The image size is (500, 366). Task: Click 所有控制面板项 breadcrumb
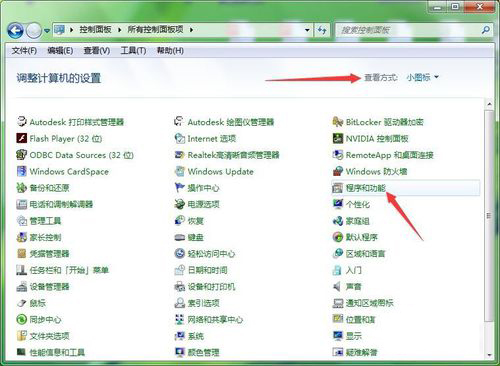click(x=156, y=30)
